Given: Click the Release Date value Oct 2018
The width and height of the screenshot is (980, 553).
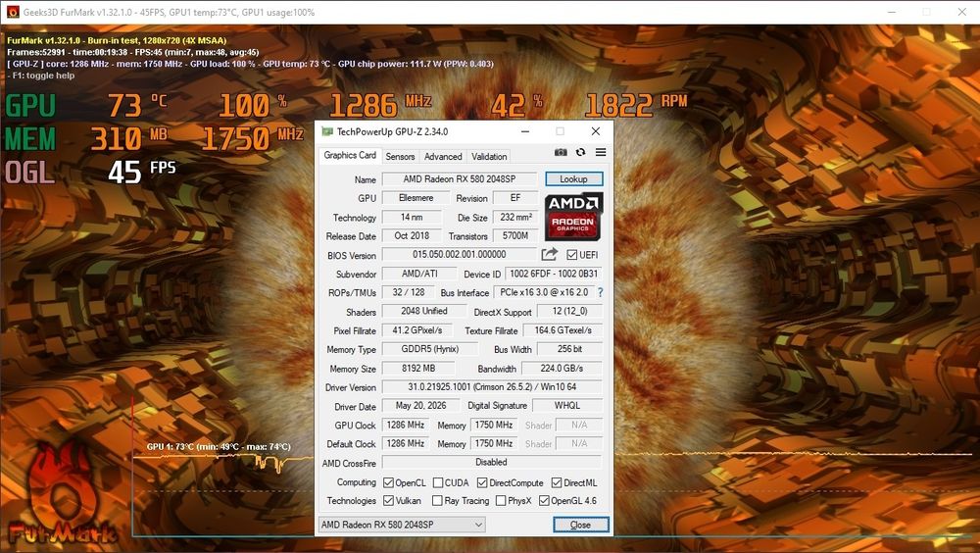Looking at the screenshot, I should tap(412, 236).
